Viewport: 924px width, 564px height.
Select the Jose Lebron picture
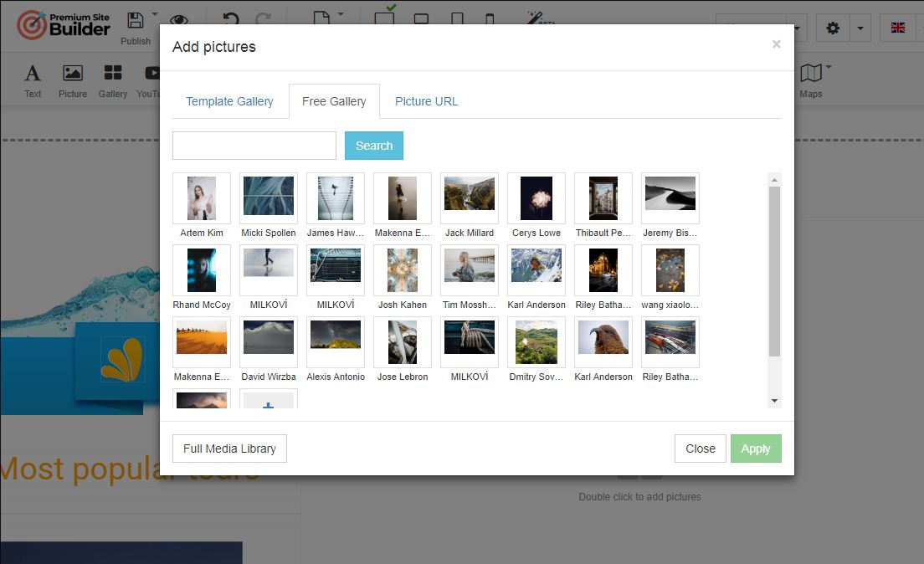pyautogui.click(x=403, y=341)
